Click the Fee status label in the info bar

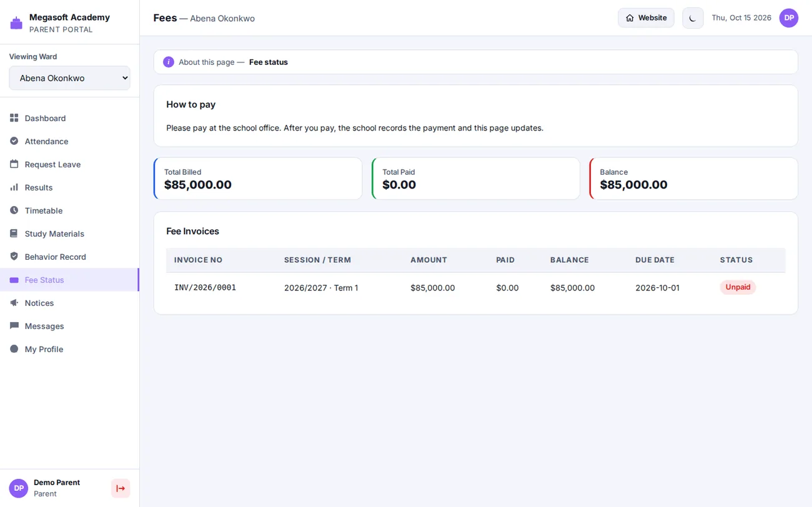[269, 62]
